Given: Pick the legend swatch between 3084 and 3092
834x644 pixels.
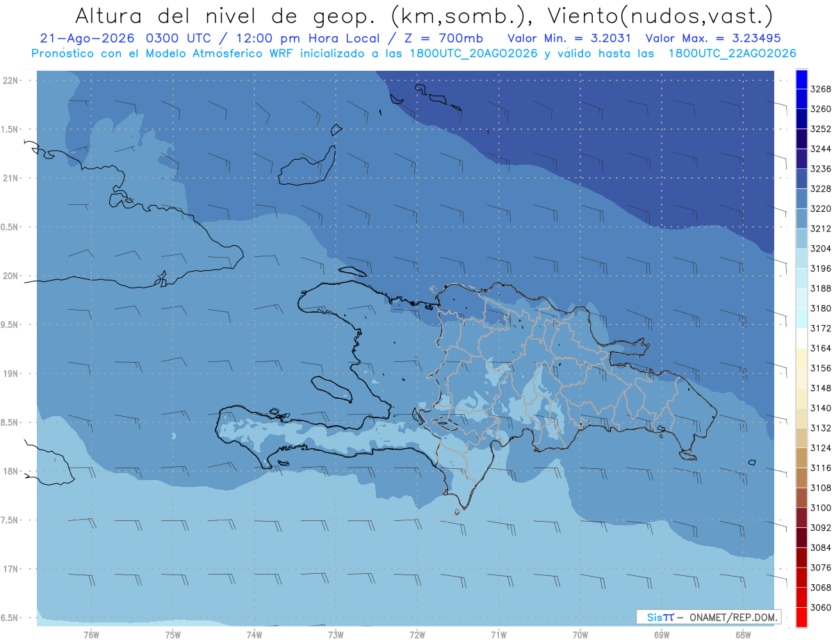Looking at the screenshot, I should click(801, 538).
